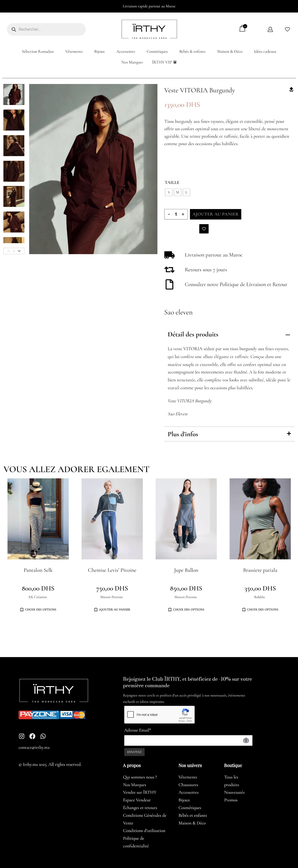
Task: Select size L
Action: tap(186, 192)
